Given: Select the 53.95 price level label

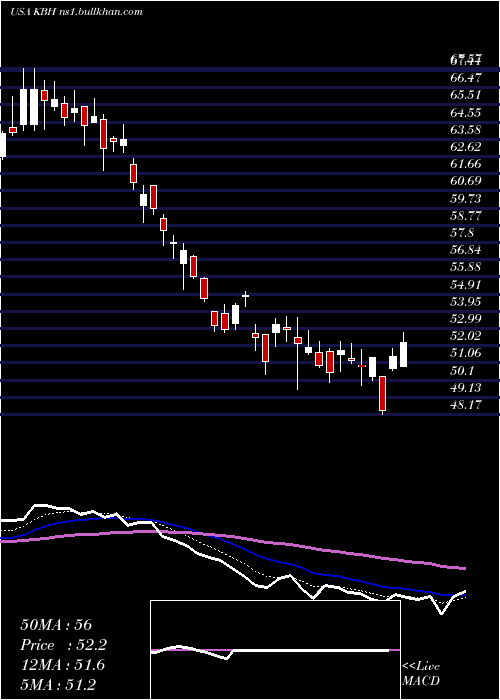Looking at the screenshot, I should [466, 302].
